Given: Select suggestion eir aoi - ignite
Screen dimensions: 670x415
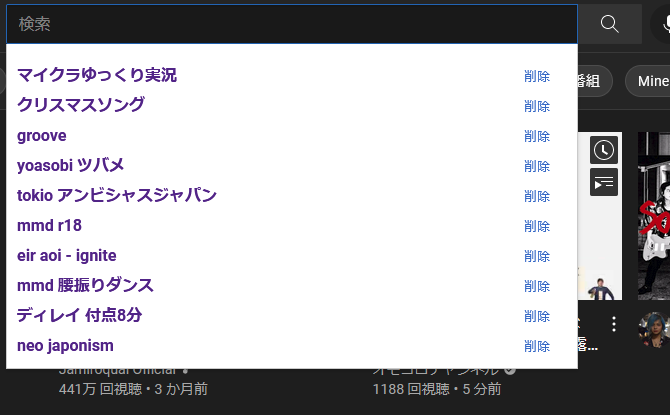Looking at the screenshot, I should click(292, 256).
